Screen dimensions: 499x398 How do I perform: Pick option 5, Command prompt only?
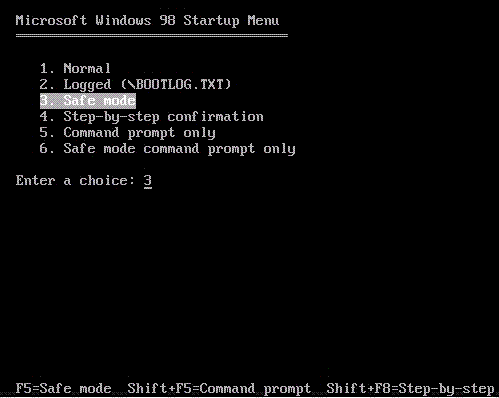[x=127, y=133]
